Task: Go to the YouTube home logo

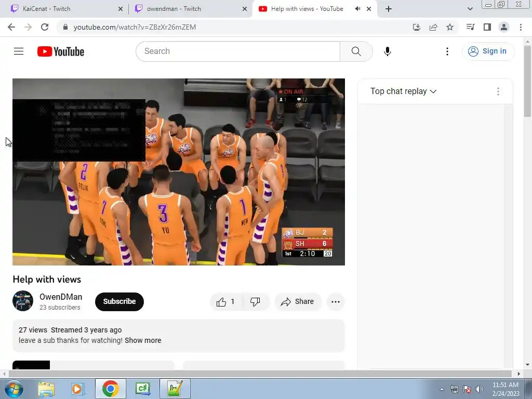Action: (x=61, y=51)
